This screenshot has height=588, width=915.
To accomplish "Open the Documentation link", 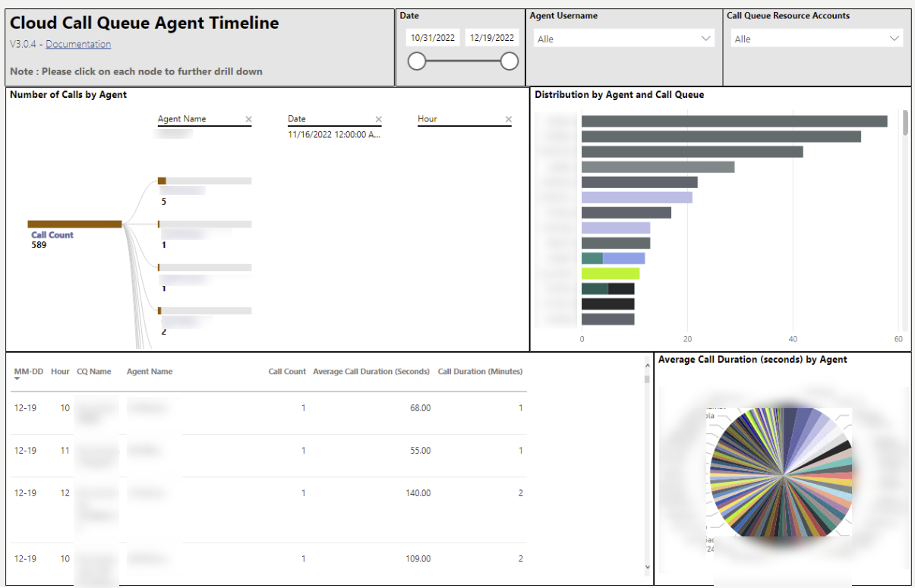I will 77,43.
